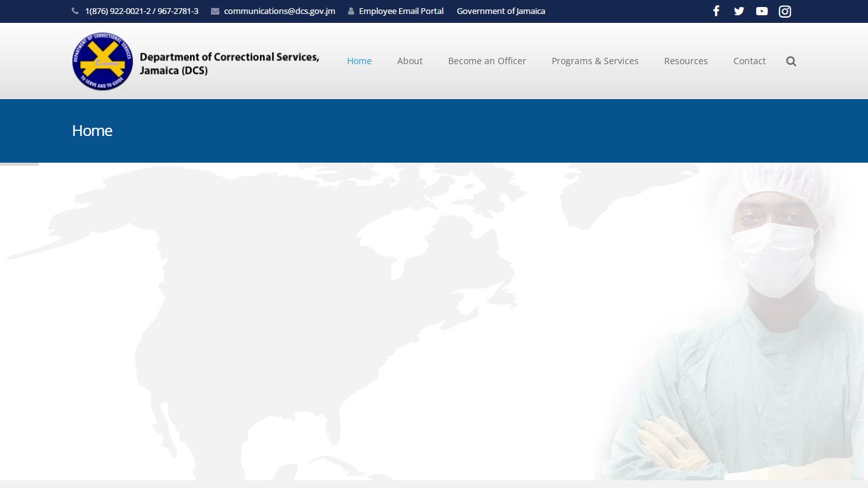Open the Programs & Services menu

tap(595, 61)
